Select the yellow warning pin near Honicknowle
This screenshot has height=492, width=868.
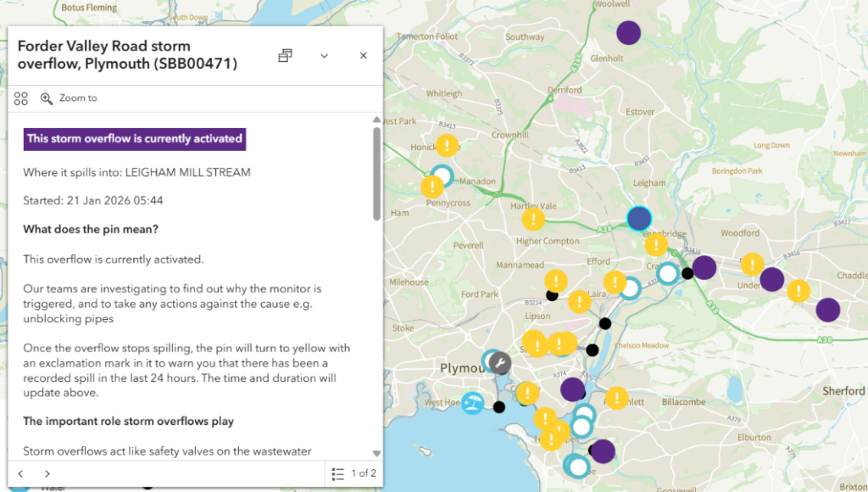pyautogui.click(x=447, y=146)
